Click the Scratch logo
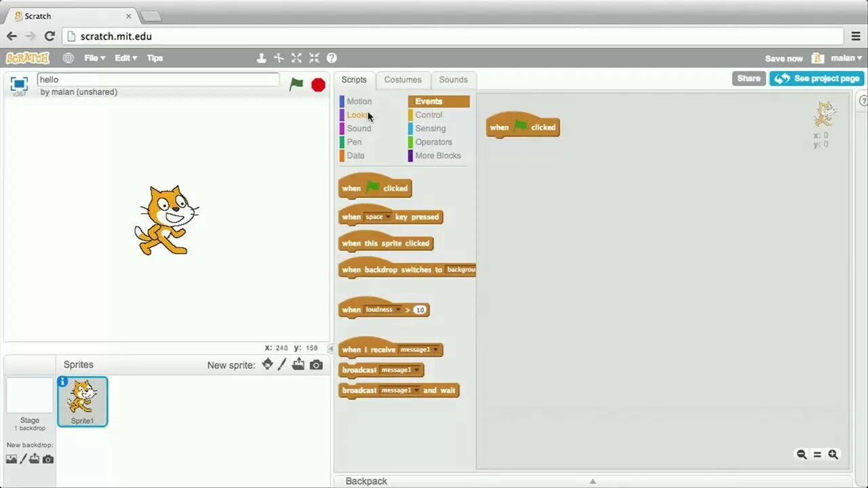 coord(28,58)
